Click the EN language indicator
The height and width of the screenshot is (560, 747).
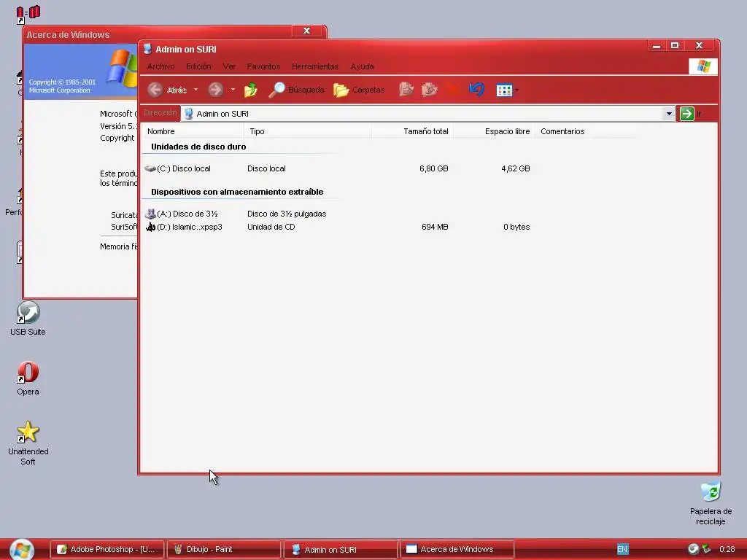click(622, 549)
